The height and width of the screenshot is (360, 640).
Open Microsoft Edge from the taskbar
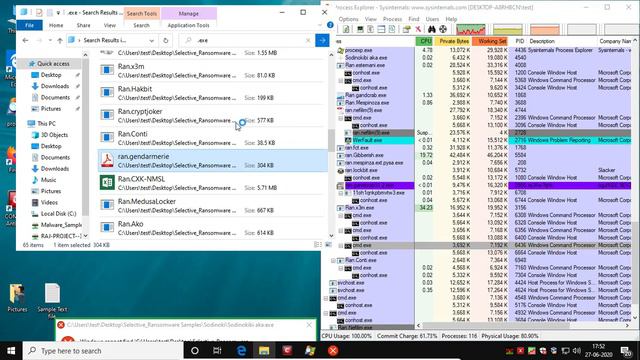click(241, 351)
